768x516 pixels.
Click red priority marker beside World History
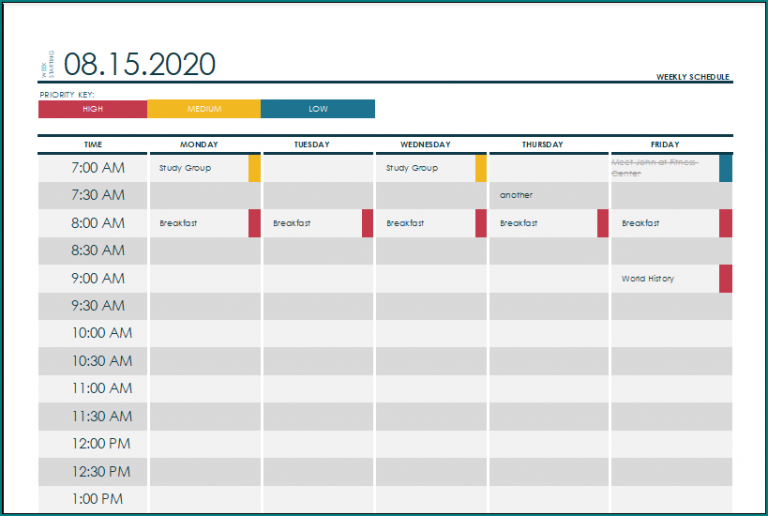tap(725, 279)
